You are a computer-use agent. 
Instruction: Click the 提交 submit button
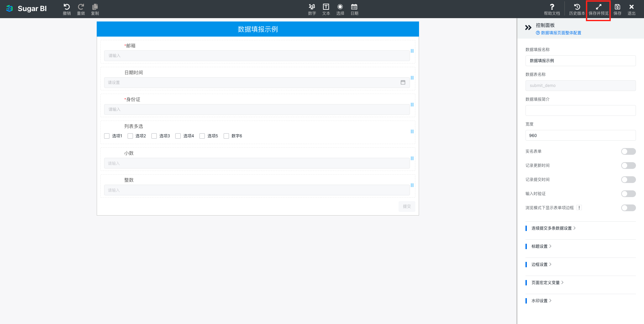click(407, 206)
